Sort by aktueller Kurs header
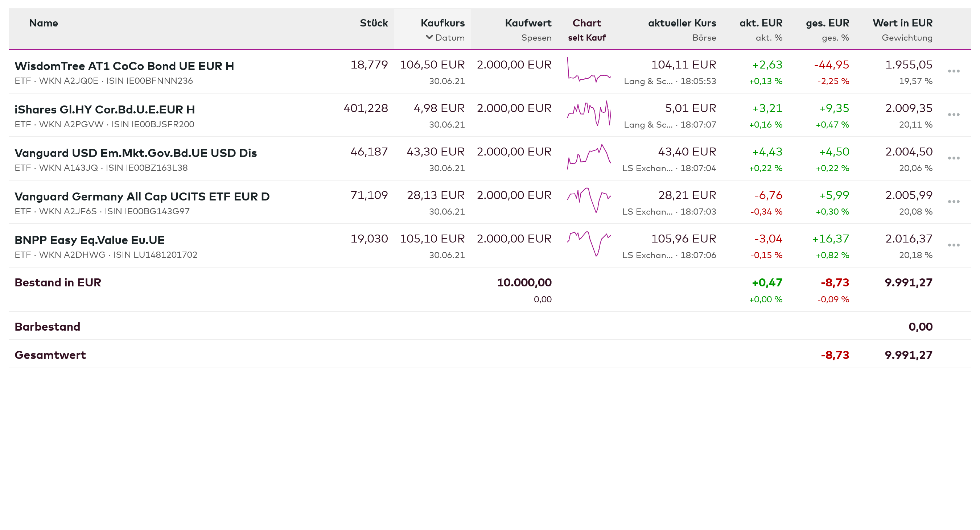Image resolution: width=980 pixels, height=530 pixels. 682,23
